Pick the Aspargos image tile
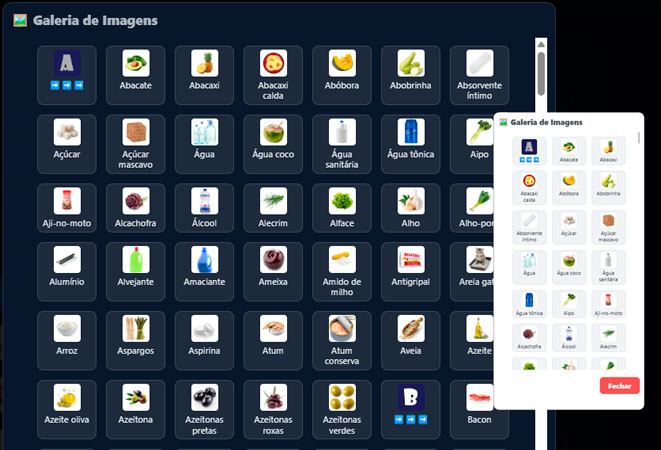 click(x=135, y=341)
